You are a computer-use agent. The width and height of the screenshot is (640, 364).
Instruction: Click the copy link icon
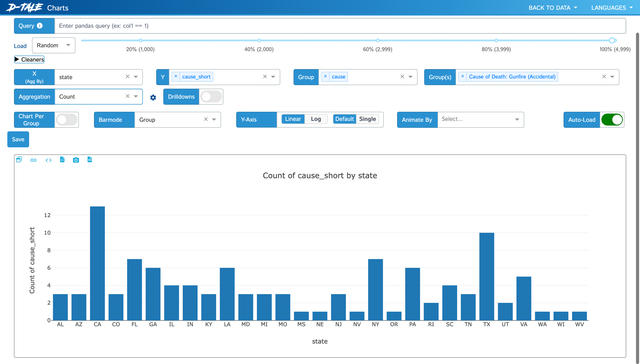coord(33,160)
